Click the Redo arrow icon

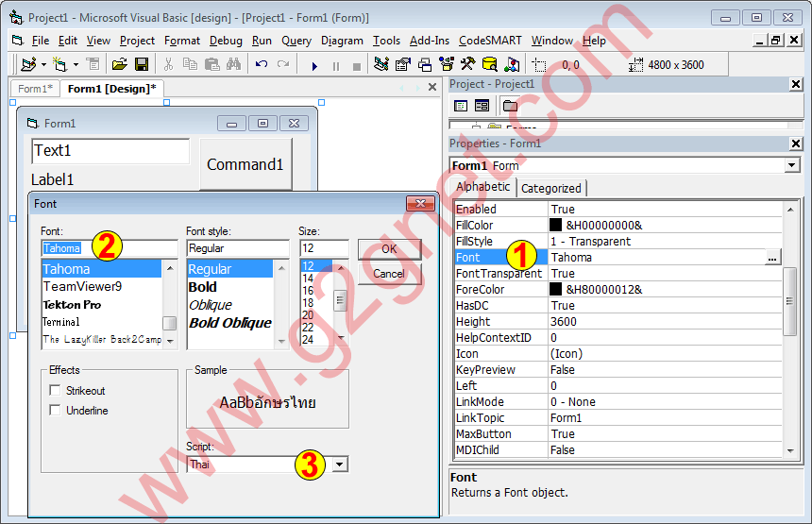283,65
